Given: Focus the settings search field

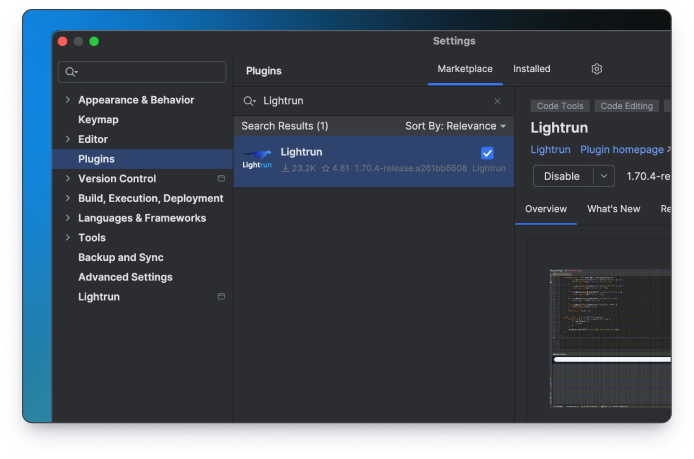Looking at the screenshot, I should (142, 72).
